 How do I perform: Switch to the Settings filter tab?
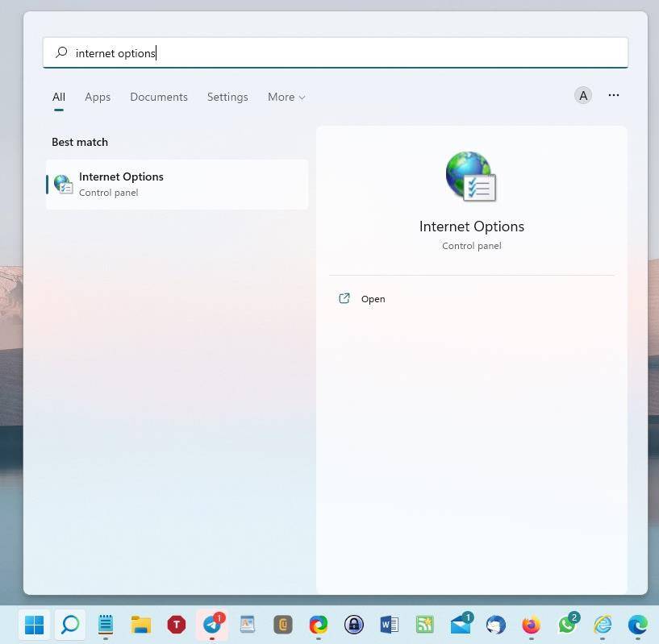pyautogui.click(x=227, y=97)
